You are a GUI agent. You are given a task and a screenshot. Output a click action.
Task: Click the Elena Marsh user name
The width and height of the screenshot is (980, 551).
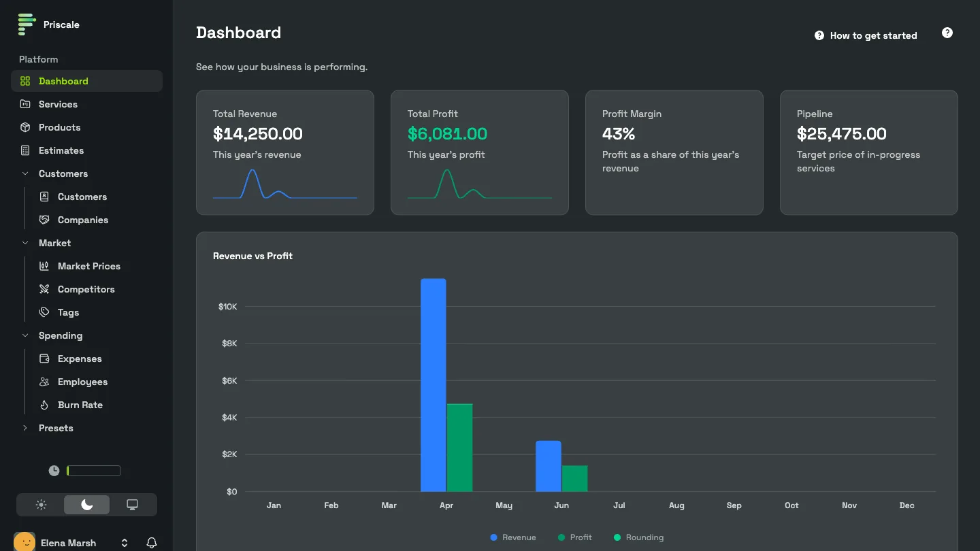click(x=68, y=543)
